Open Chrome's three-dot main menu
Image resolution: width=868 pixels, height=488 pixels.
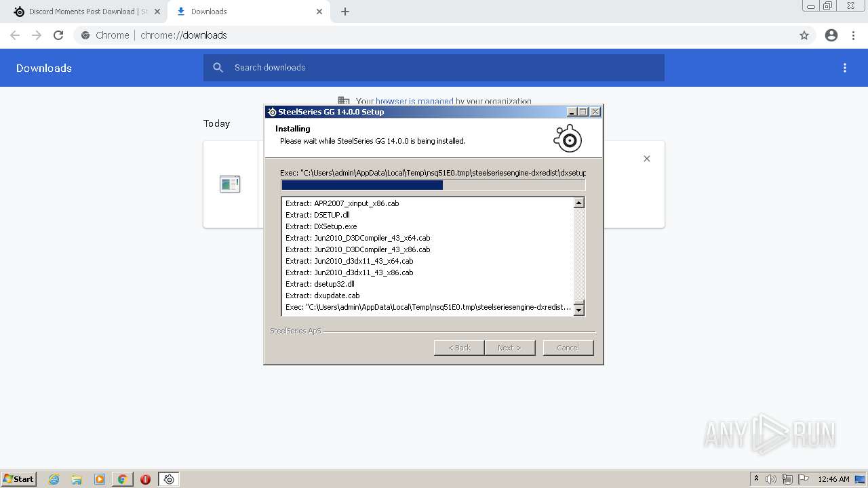[854, 35]
